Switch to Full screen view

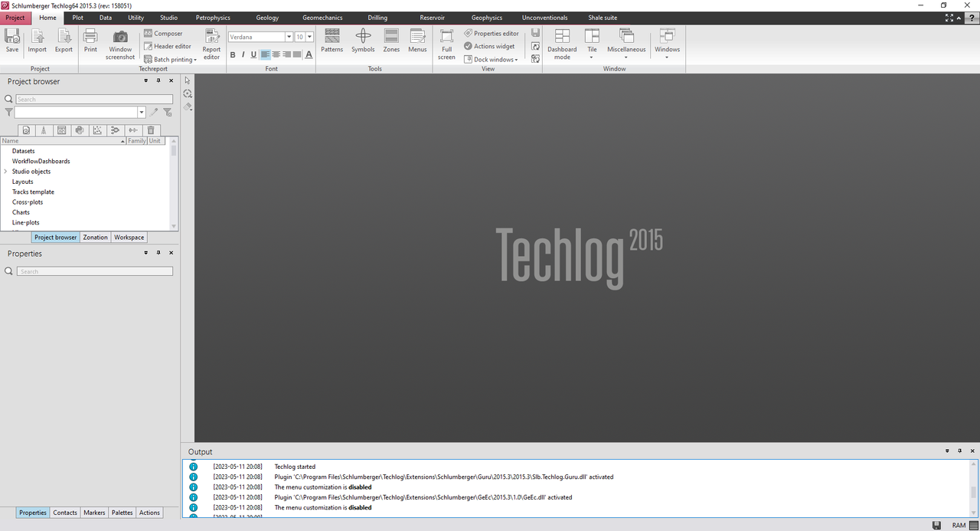(446, 44)
